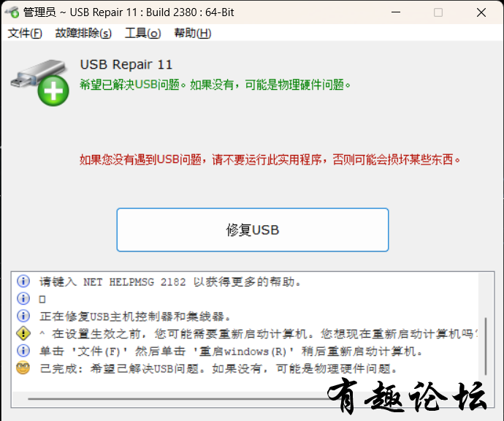This screenshot has width=504, height=421.
Task: Open the 故障排除(S) menu
Action: [83, 33]
